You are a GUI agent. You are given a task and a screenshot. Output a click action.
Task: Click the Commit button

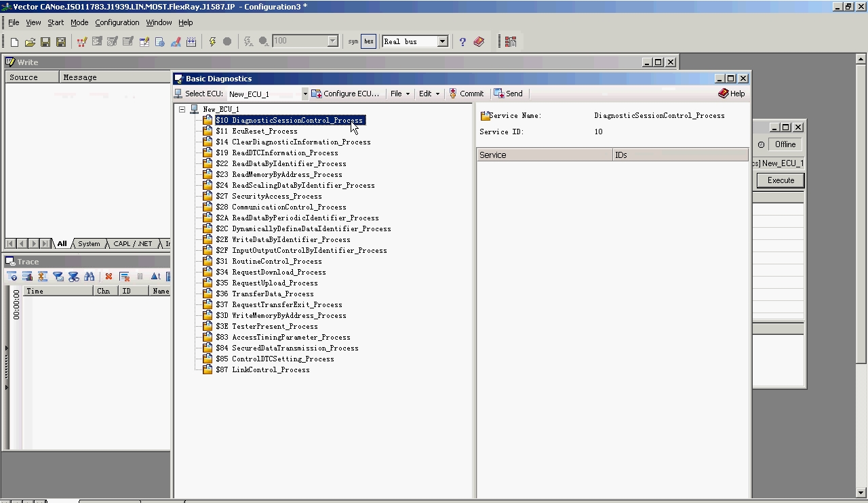pyautogui.click(x=466, y=94)
